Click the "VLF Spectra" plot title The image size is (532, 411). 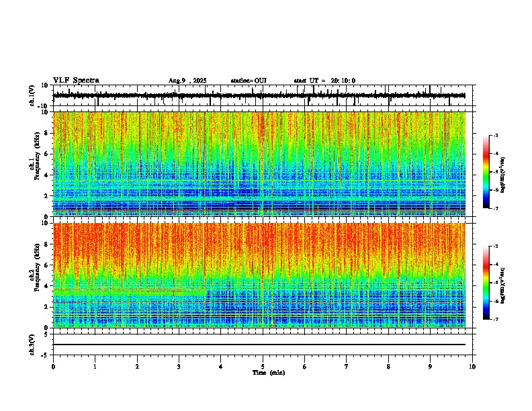pos(76,81)
